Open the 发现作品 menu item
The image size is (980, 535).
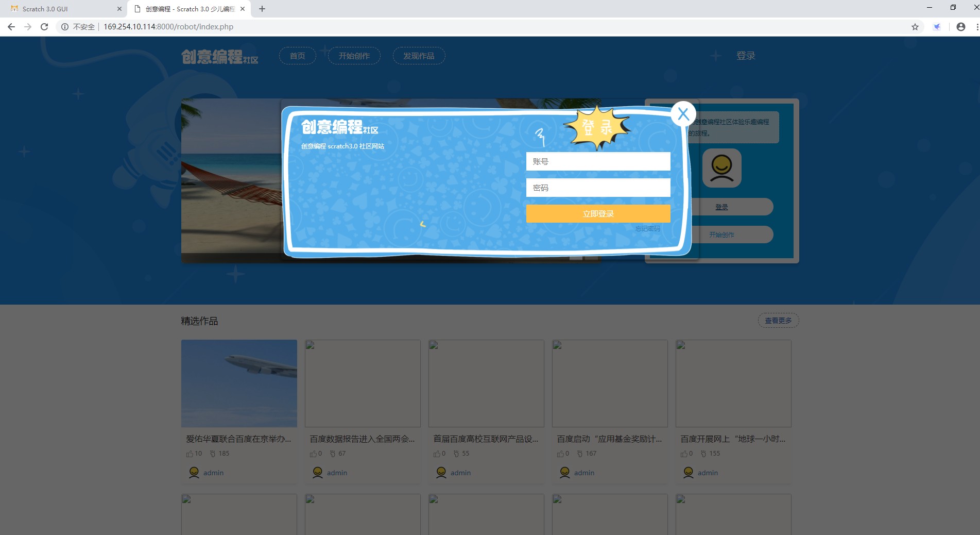point(419,56)
